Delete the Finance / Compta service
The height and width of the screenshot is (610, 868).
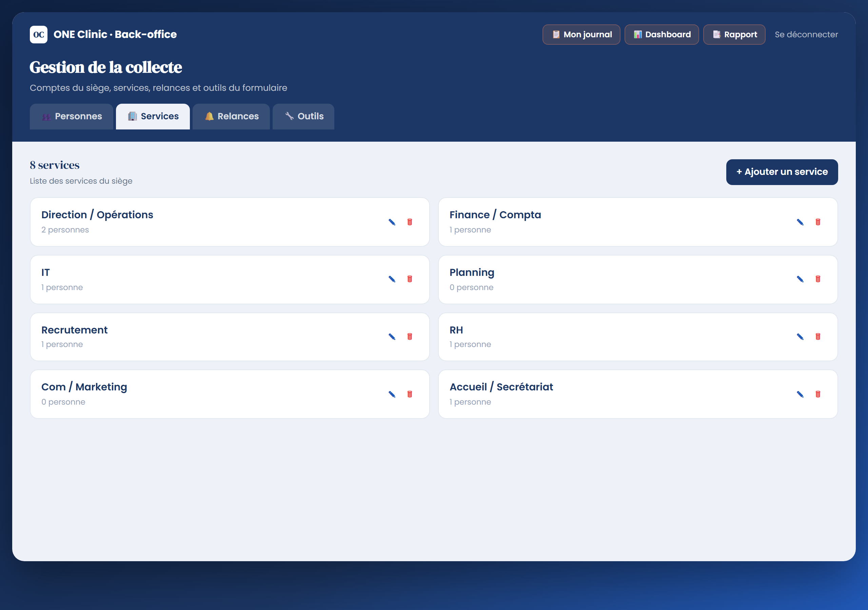818,222
